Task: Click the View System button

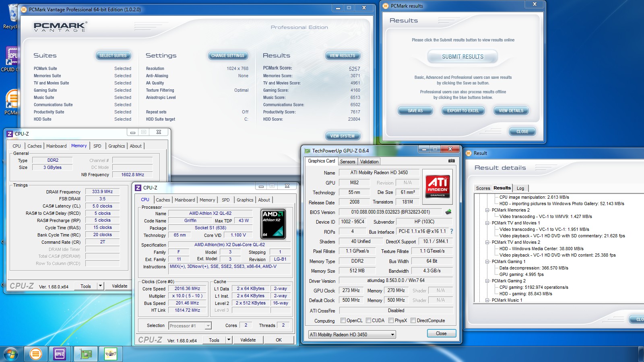Action: tap(343, 136)
